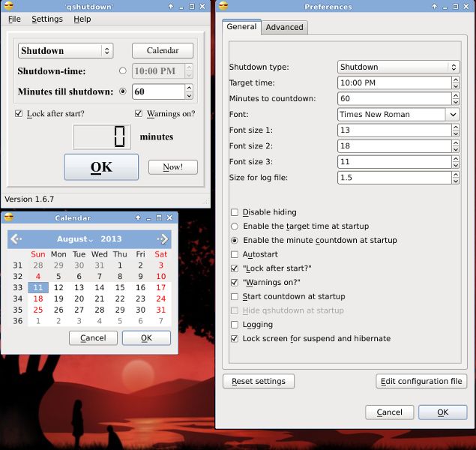Select August 15 in the calendar
The width and height of the screenshot is (476, 450).
(120, 287)
